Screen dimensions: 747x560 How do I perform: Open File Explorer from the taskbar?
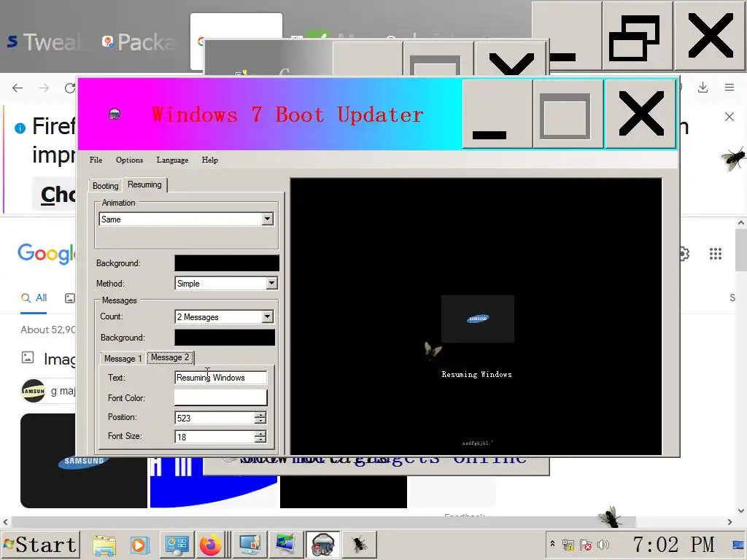click(x=104, y=545)
